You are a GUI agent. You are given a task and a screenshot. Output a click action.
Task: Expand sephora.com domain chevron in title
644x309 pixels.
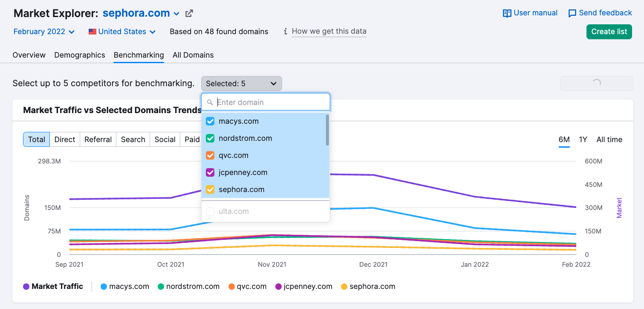click(176, 14)
